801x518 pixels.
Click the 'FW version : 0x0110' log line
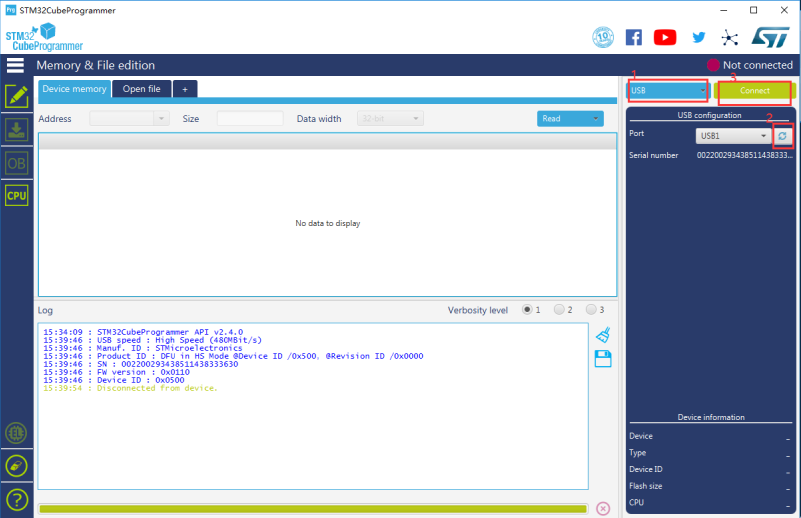116,372
